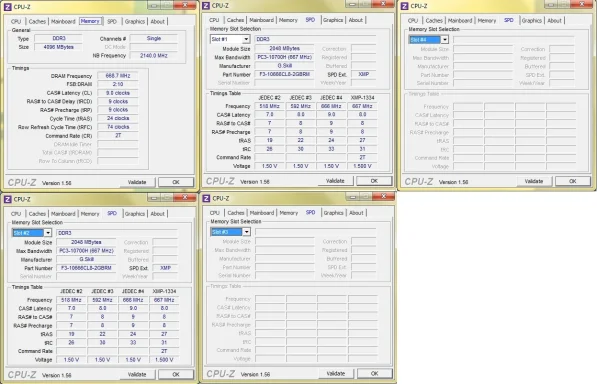Click the FSB:DRAM ratio value 2:10
The height and width of the screenshot is (384, 597).
(118, 84)
